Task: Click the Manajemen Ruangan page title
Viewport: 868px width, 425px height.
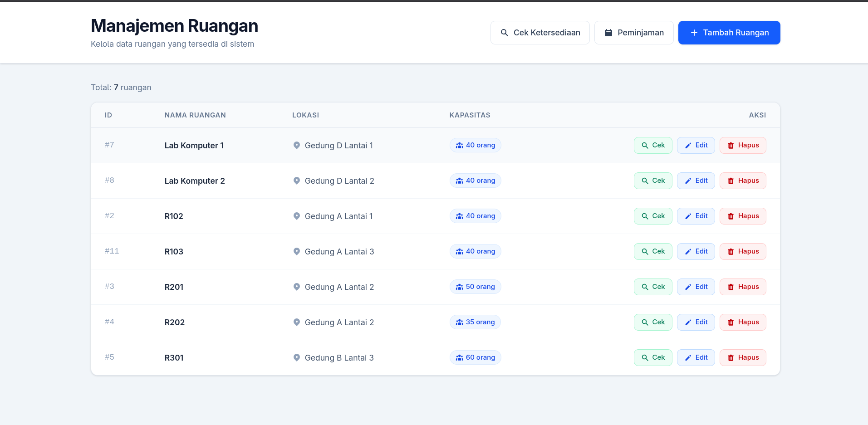Action: (174, 25)
